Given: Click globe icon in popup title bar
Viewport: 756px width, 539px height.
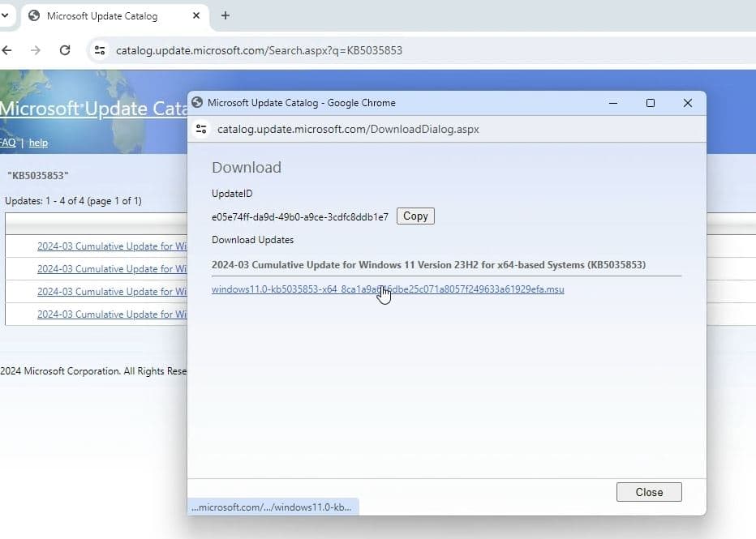Looking at the screenshot, I should 197,103.
